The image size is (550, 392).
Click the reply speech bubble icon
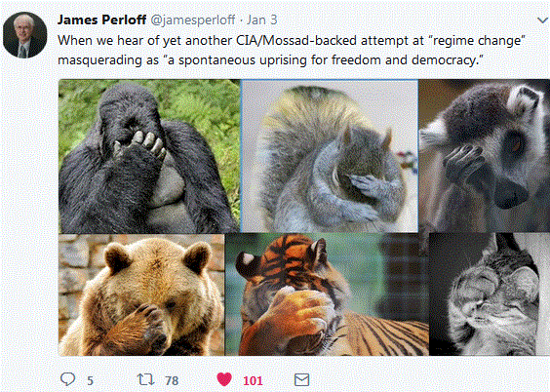pos(67,379)
